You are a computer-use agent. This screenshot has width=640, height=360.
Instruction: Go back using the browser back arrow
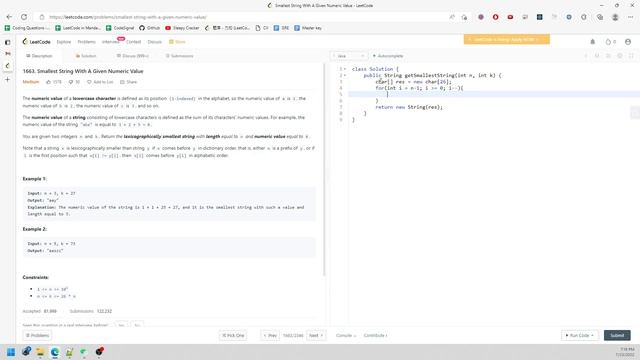click(9, 17)
